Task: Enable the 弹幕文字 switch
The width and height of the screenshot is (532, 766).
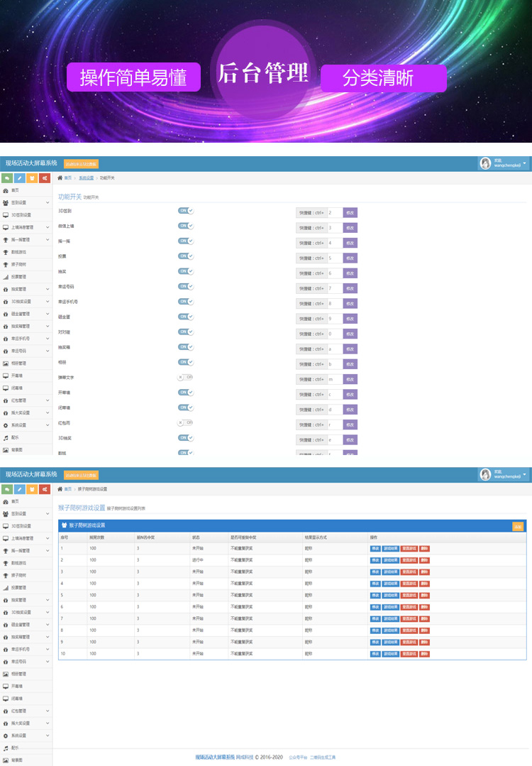Action: 185,377
